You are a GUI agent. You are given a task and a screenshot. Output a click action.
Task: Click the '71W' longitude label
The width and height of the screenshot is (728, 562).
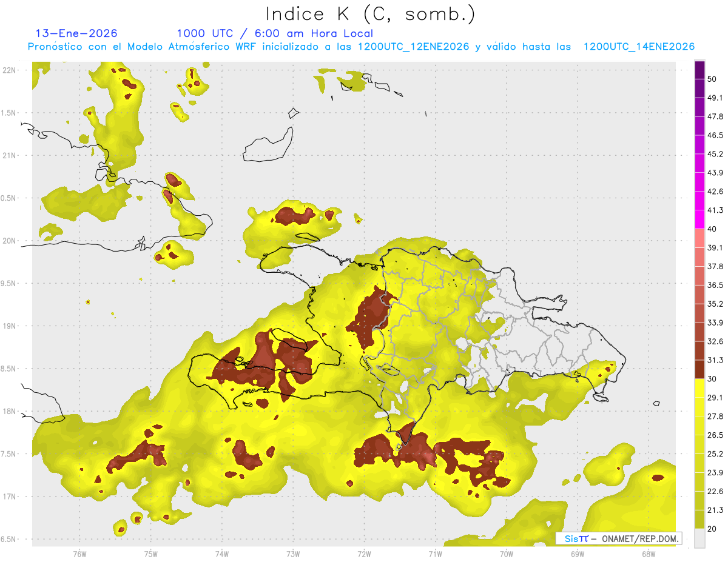(x=435, y=554)
